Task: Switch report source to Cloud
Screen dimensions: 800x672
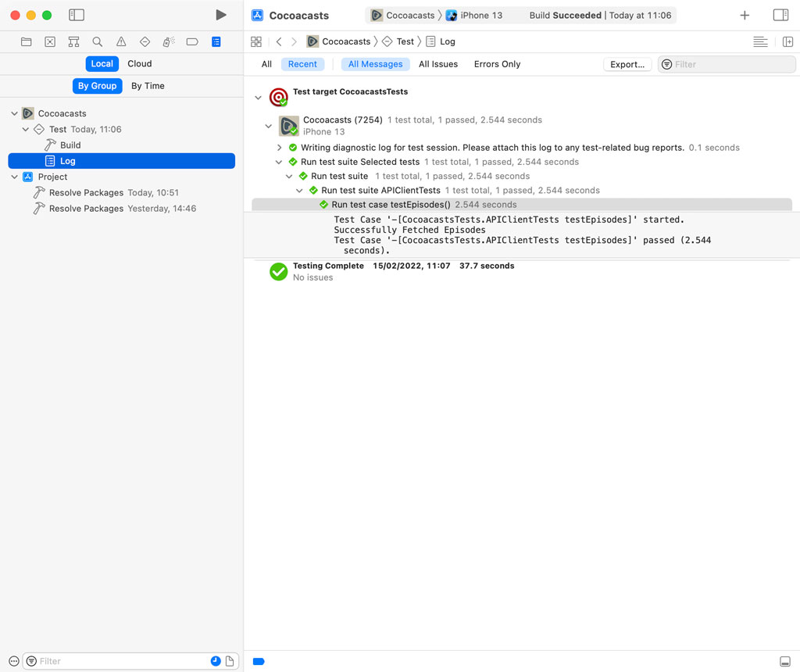Action: 140,64
